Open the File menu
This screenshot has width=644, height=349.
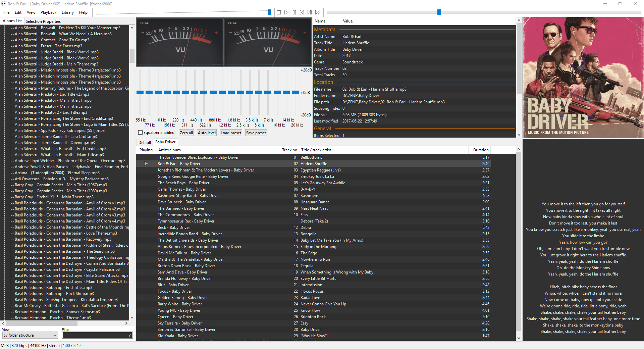(6, 12)
